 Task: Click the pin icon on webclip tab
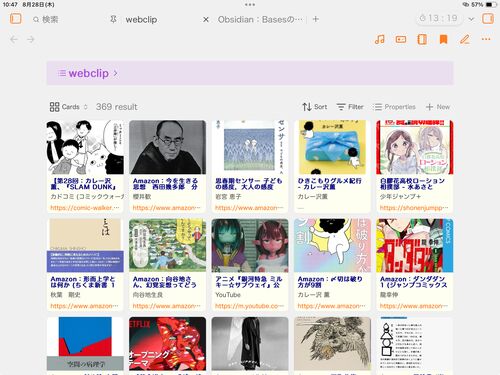click(x=113, y=19)
